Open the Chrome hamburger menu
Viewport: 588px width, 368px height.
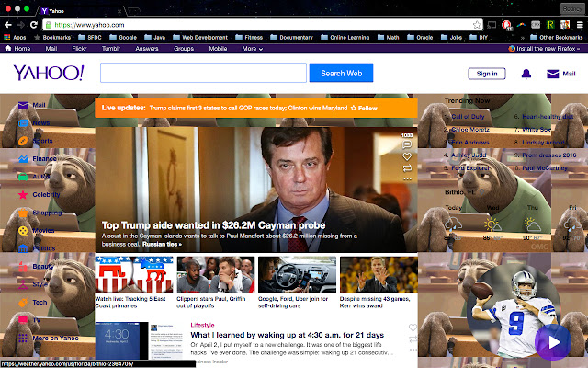click(580, 25)
